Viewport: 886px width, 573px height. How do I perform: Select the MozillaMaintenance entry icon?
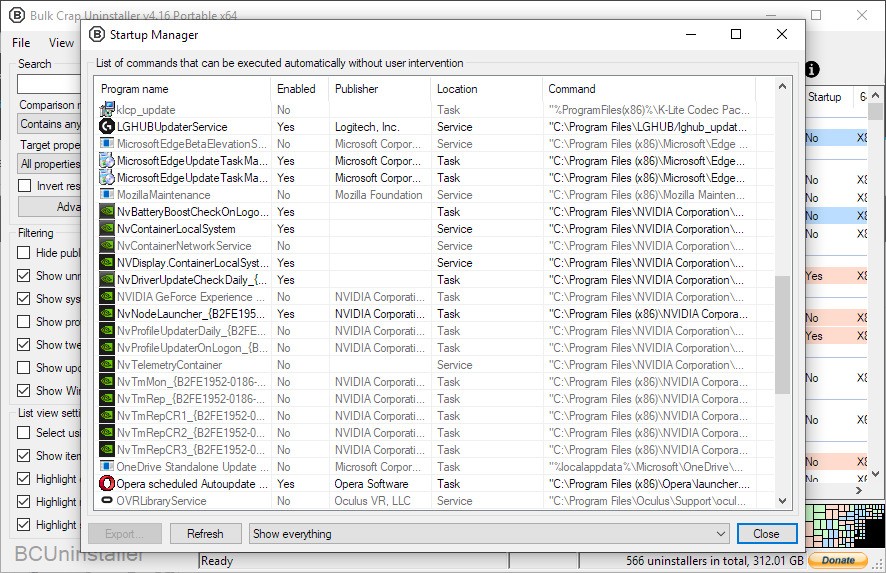(107, 194)
